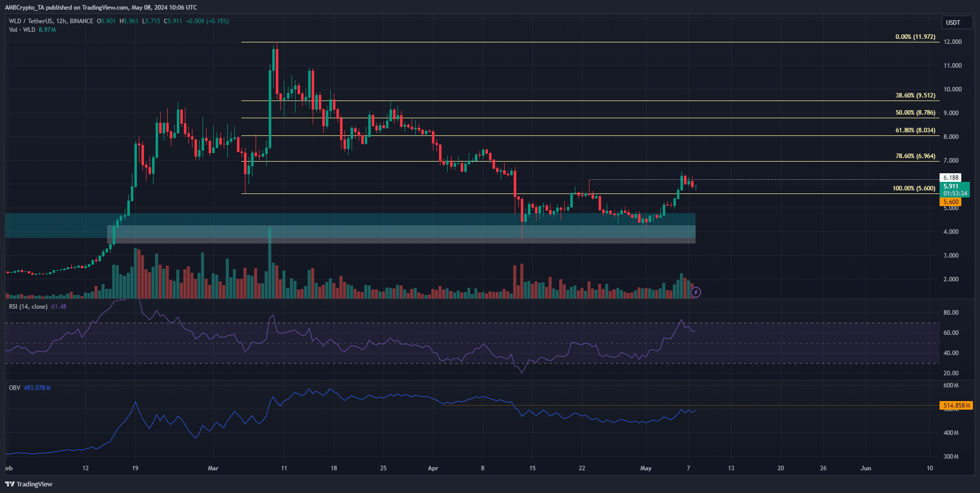Image resolution: width=980 pixels, height=493 pixels.
Task: Click the 61.80% (8.034) Fibonacci label
Action: click(x=915, y=130)
